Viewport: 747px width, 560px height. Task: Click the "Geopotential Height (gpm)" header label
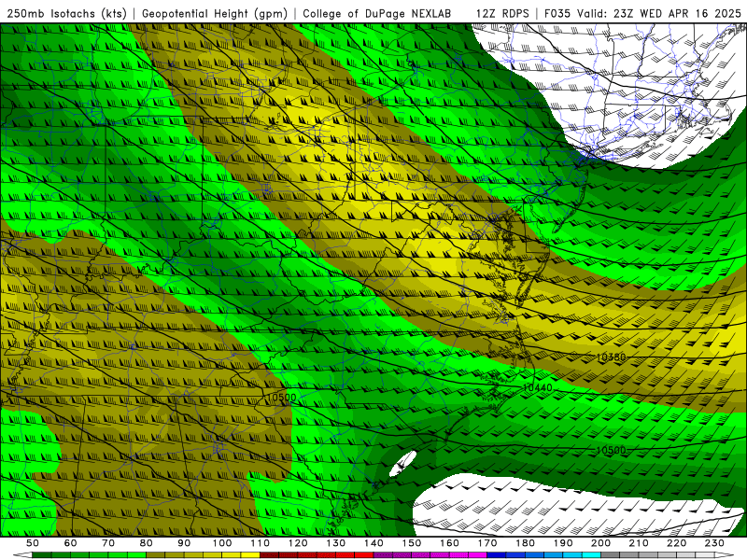(x=215, y=13)
